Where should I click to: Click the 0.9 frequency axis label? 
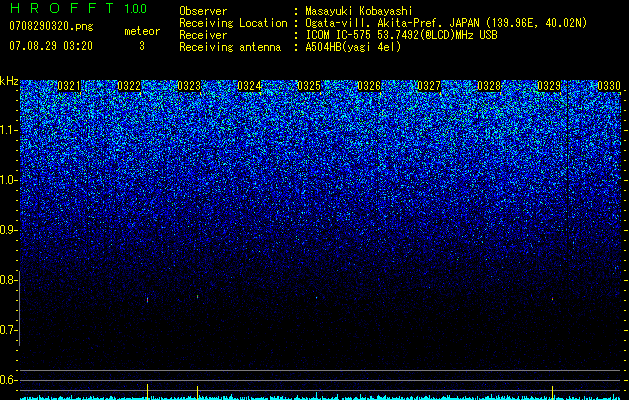pyautogui.click(x=8, y=230)
